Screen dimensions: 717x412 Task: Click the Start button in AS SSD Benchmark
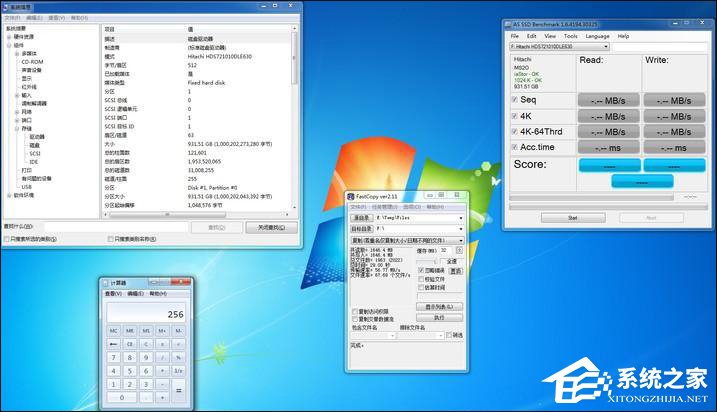573,218
